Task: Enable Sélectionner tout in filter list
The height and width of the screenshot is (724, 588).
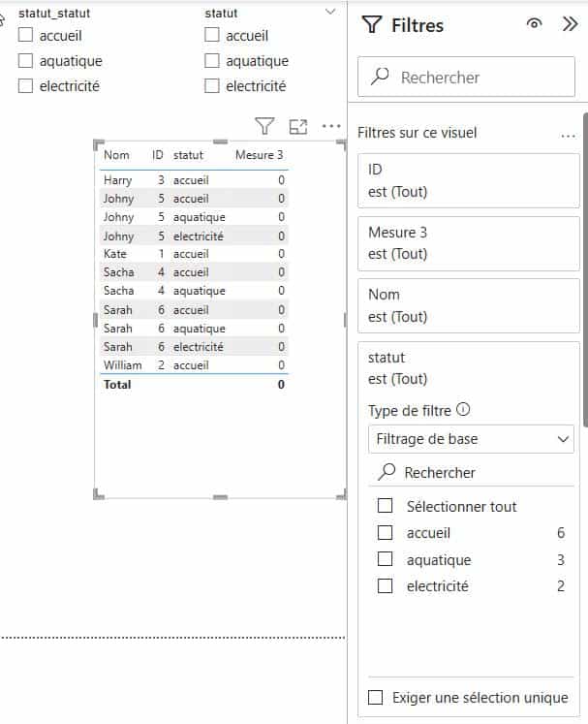Action: click(385, 506)
